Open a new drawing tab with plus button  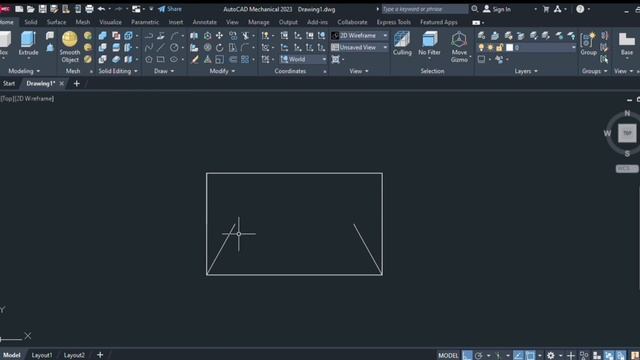pyautogui.click(x=76, y=83)
